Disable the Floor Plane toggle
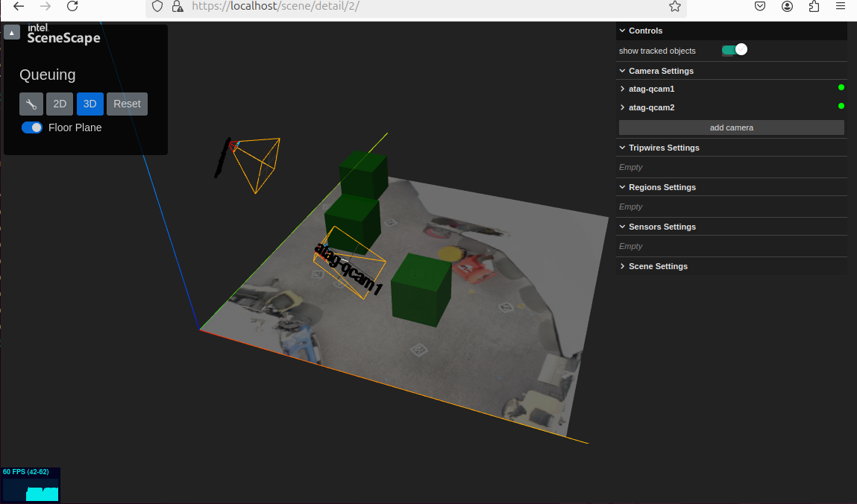This screenshot has height=504, width=857. [x=31, y=127]
